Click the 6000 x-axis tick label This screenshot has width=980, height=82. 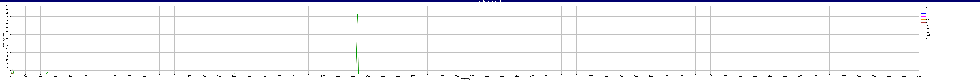904,76
